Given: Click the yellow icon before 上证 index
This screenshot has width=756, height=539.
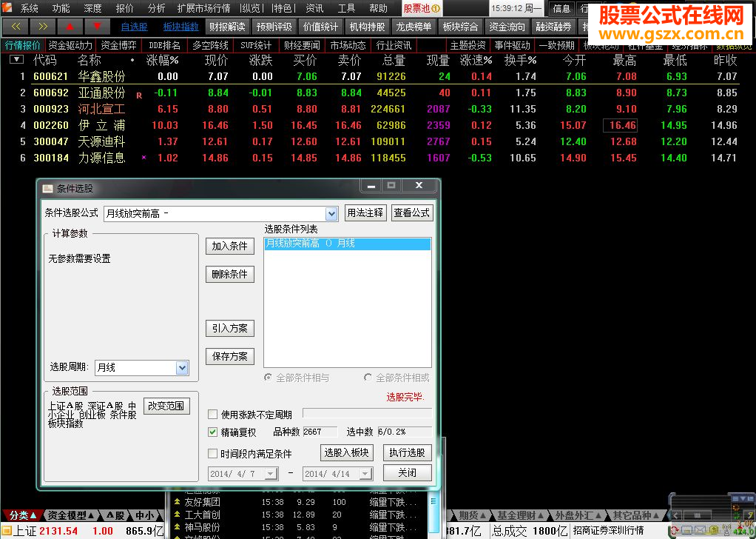Looking at the screenshot, I should tap(6, 532).
